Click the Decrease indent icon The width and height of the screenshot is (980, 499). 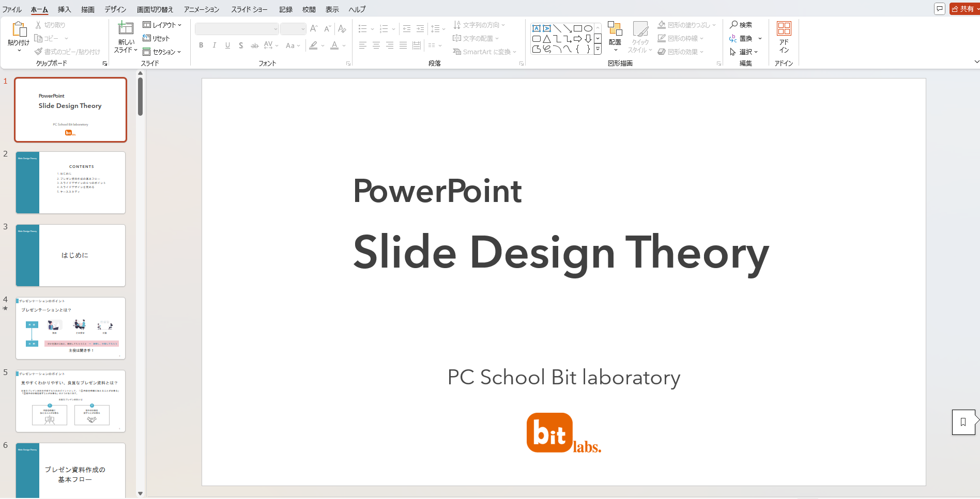click(407, 29)
